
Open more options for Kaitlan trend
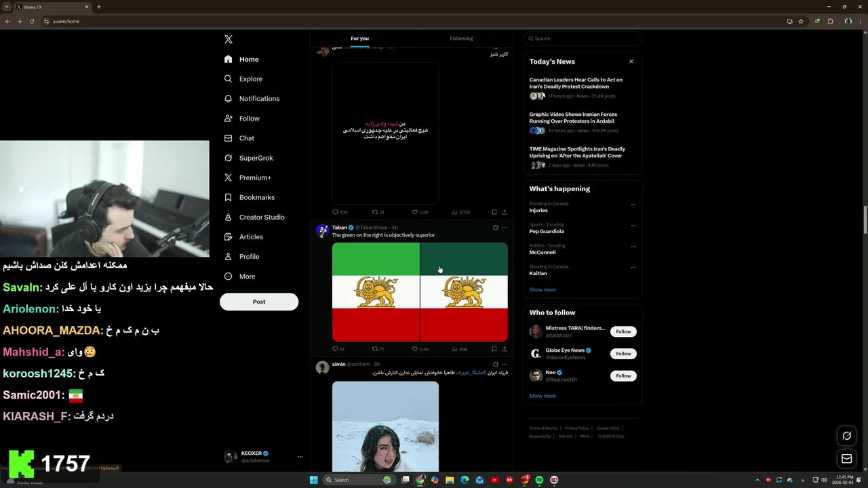pos(633,267)
